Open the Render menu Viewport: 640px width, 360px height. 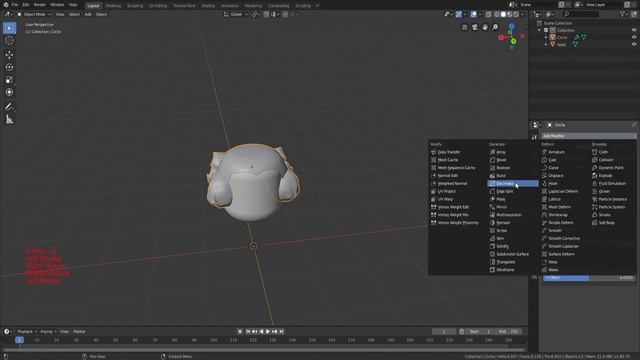click(40, 5)
